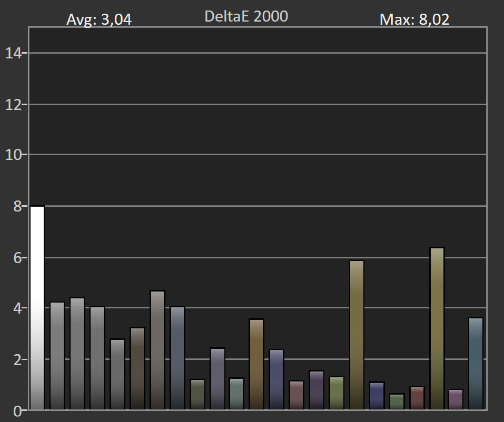The width and height of the screenshot is (504, 422).
Task: Select the light taupe bar above value 4
Action: click(157, 350)
